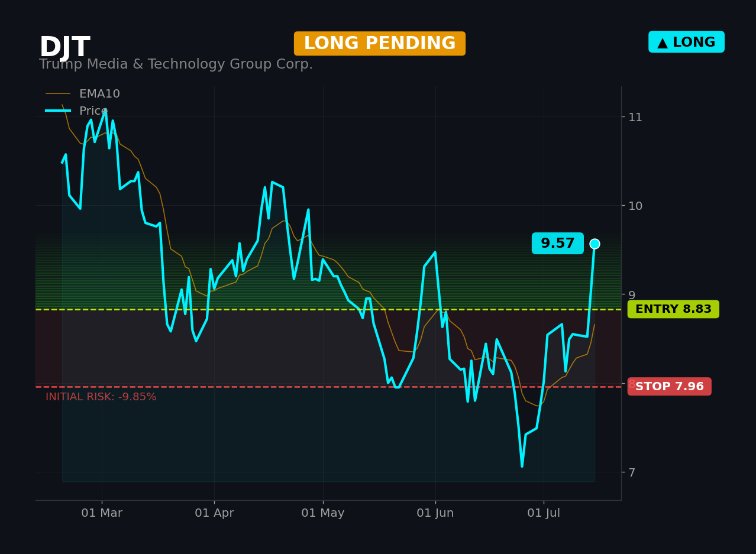This screenshot has width=756, height=554.
Task: Click the 9.57 current price label
Action: pyautogui.click(x=557, y=244)
